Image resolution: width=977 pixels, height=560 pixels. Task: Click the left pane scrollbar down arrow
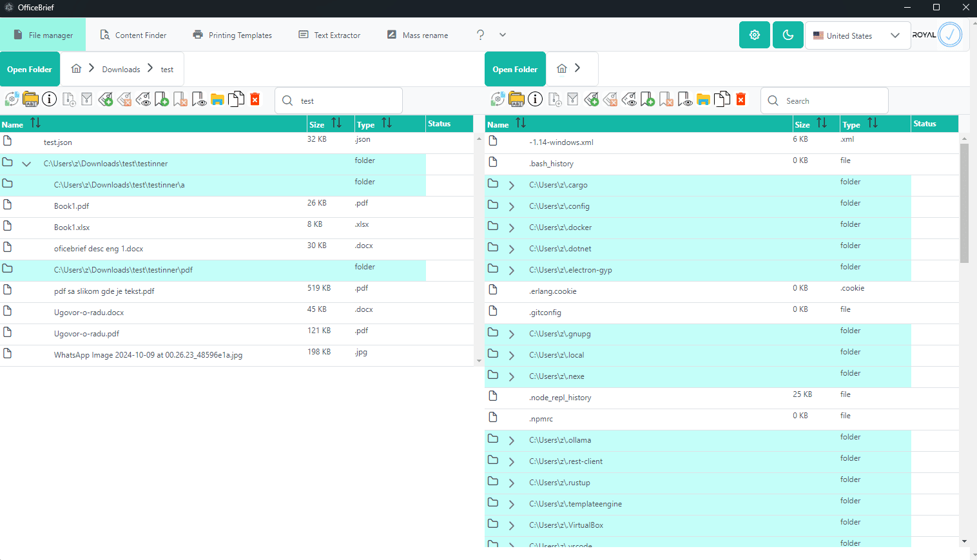[479, 361]
